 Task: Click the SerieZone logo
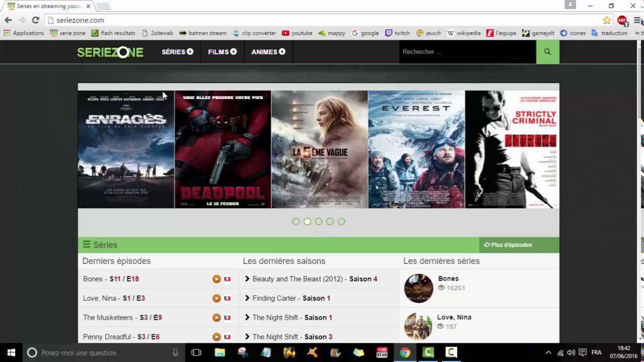(x=110, y=52)
